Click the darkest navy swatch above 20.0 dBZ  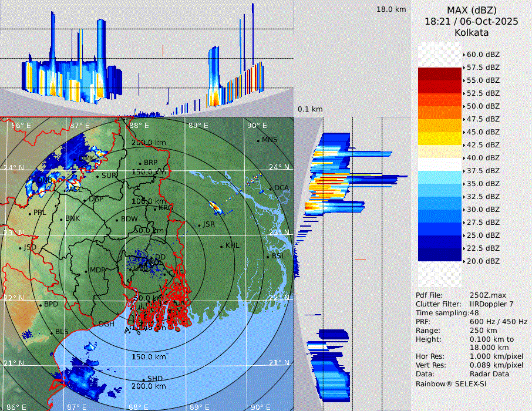click(x=440, y=255)
